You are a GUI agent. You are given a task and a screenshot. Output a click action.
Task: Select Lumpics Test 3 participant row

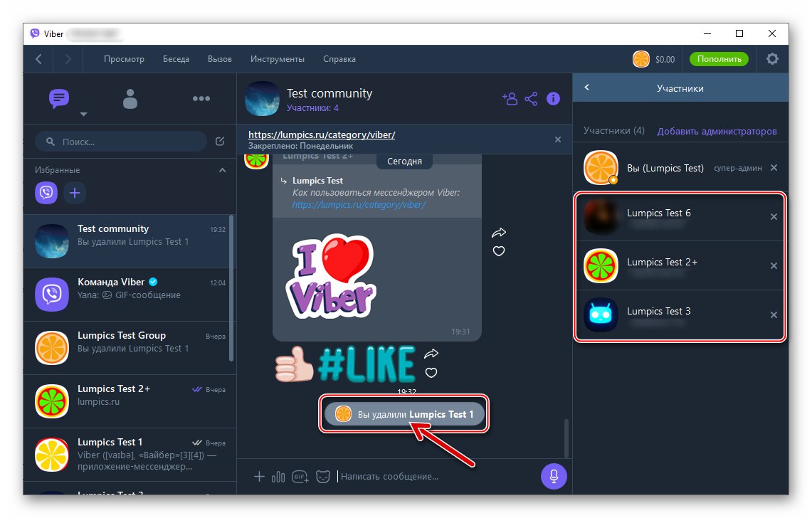(680, 315)
